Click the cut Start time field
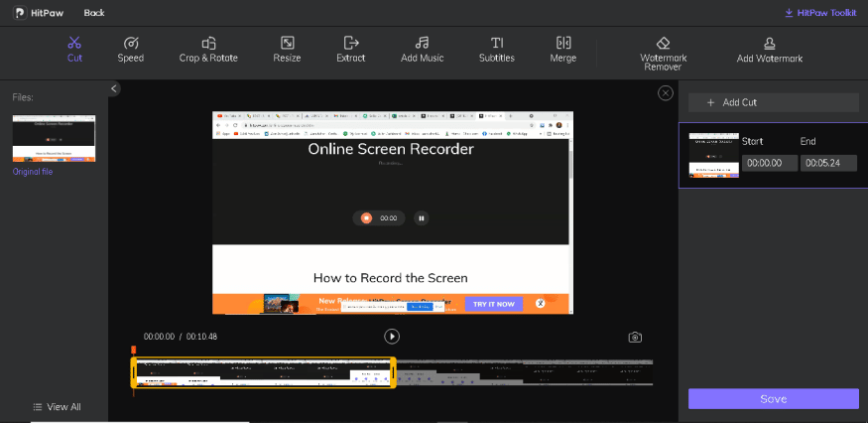 pyautogui.click(x=770, y=163)
